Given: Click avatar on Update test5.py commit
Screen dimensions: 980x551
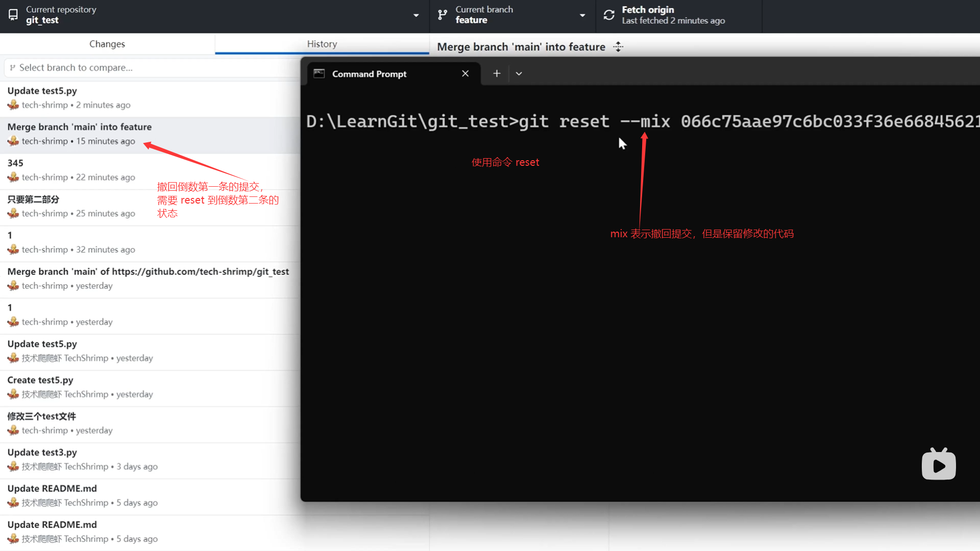Looking at the screenshot, I should click(13, 105).
